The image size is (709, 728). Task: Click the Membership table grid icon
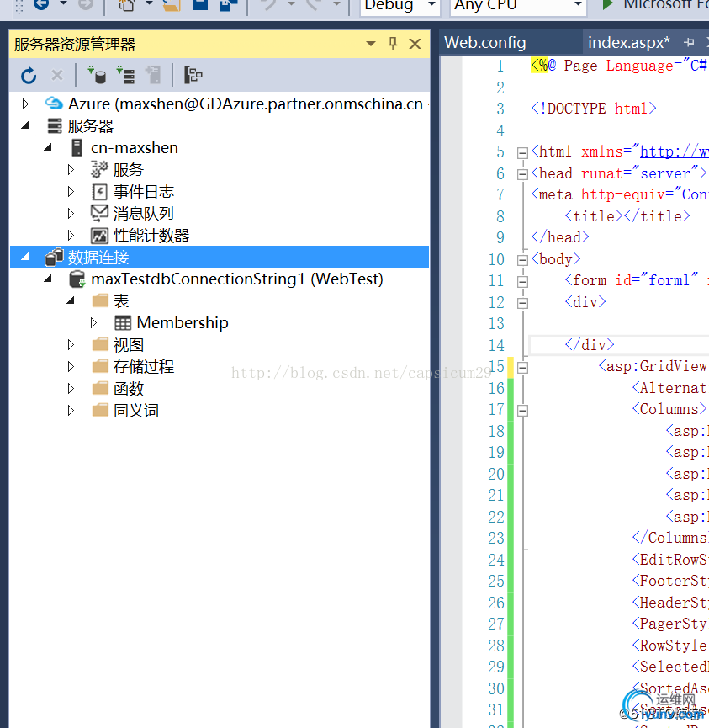pos(123,322)
